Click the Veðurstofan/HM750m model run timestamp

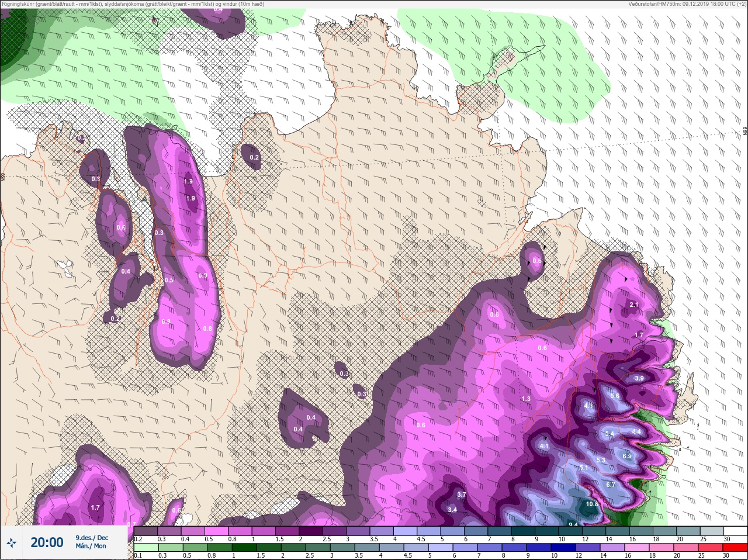pyautogui.click(x=686, y=4)
